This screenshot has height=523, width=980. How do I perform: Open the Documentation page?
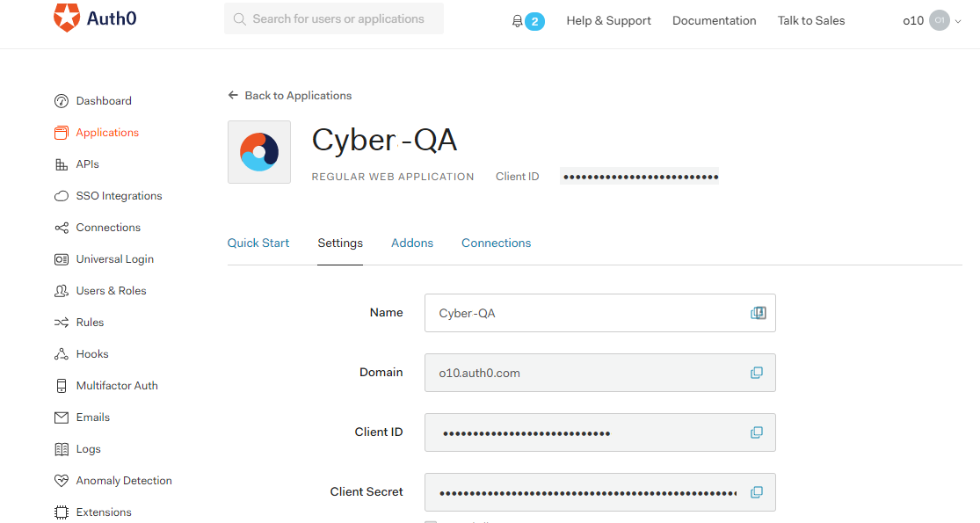[714, 19]
